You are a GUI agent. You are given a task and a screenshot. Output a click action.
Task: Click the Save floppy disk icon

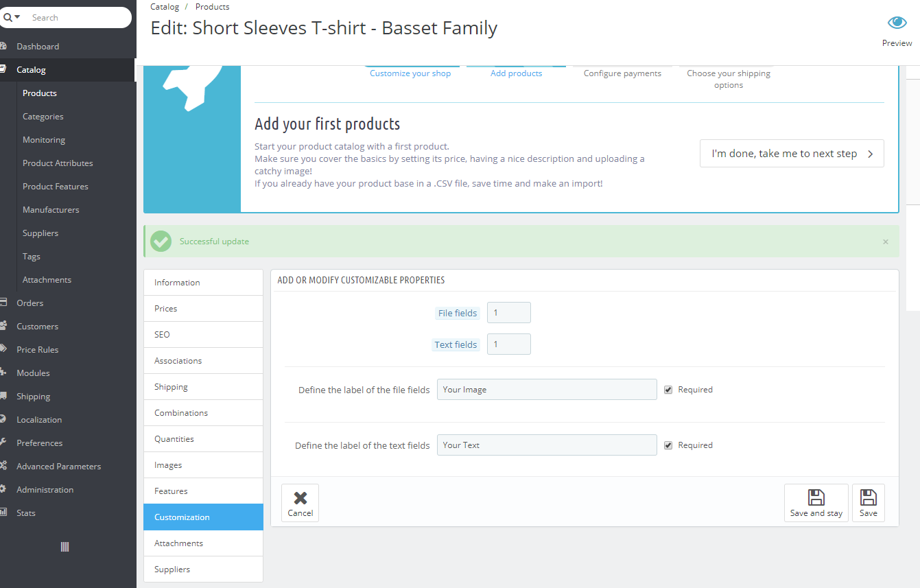(x=868, y=497)
